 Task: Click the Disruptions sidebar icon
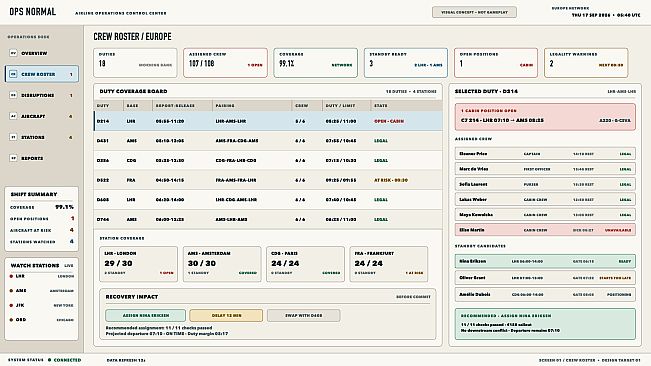coord(13,95)
